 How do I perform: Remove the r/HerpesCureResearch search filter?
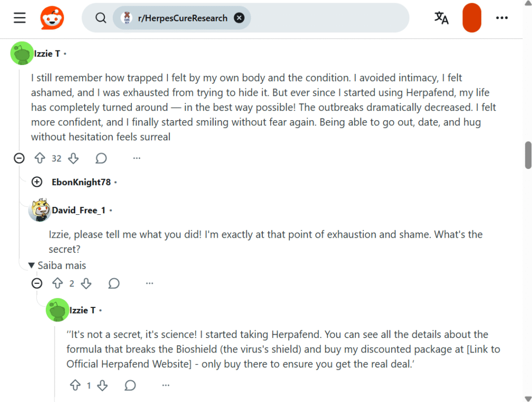239,18
